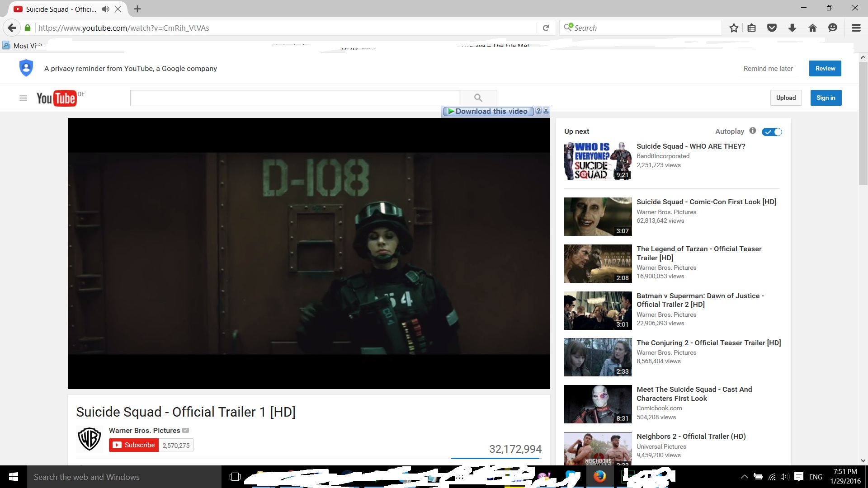Open the Warner Bros. Pictures channel name link
Viewport: 868px width, 488px height.
tap(145, 431)
